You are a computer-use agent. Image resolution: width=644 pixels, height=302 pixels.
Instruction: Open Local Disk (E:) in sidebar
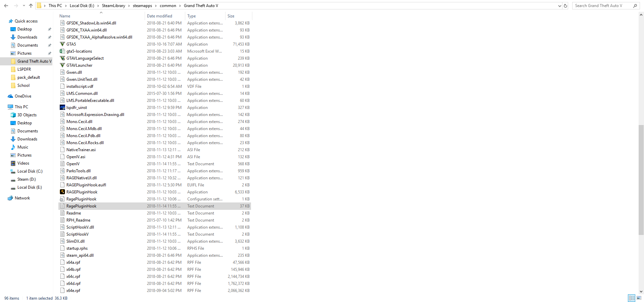pyautogui.click(x=30, y=187)
